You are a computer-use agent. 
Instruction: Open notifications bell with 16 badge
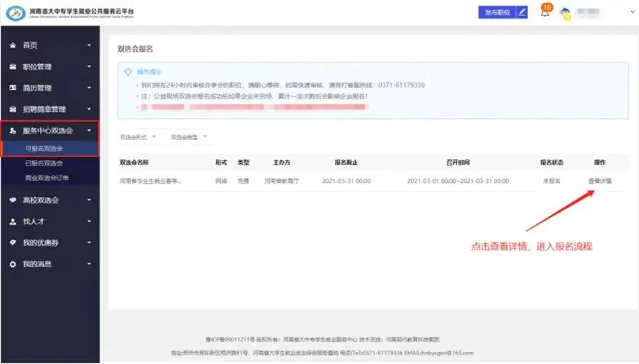pyautogui.click(x=545, y=12)
